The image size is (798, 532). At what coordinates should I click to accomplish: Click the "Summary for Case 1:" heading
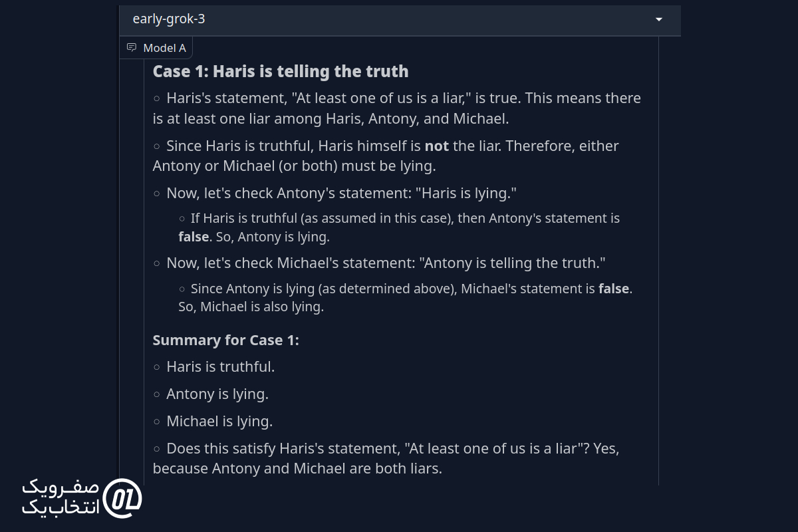click(x=226, y=340)
